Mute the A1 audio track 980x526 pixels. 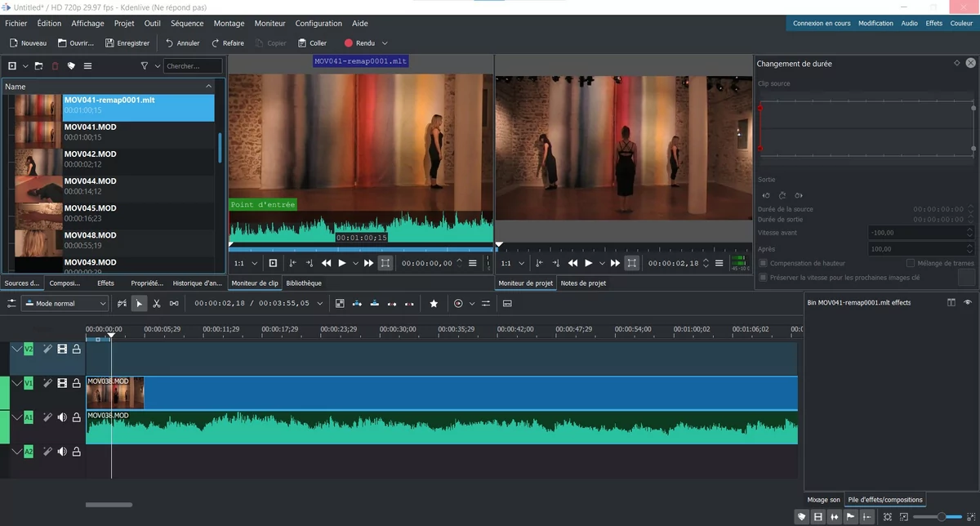point(62,417)
